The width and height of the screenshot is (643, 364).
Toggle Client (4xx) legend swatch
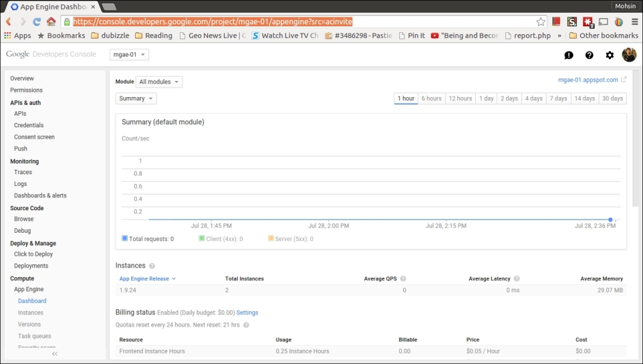point(201,239)
